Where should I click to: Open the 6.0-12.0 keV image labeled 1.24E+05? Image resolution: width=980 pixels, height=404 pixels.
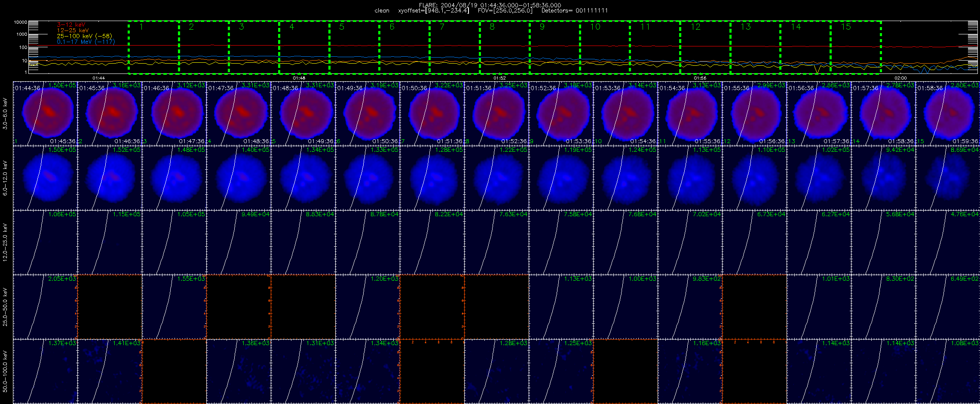pyautogui.click(x=625, y=178)
